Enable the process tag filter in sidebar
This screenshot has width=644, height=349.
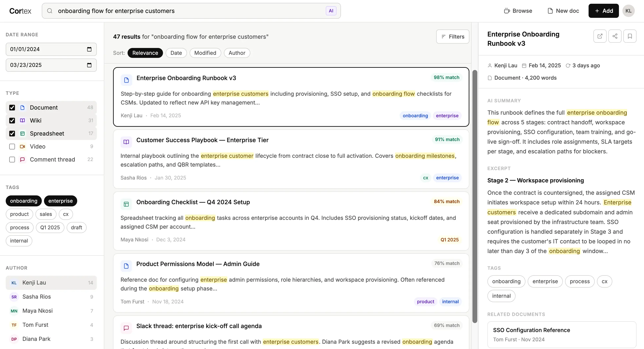click(20, 227)
